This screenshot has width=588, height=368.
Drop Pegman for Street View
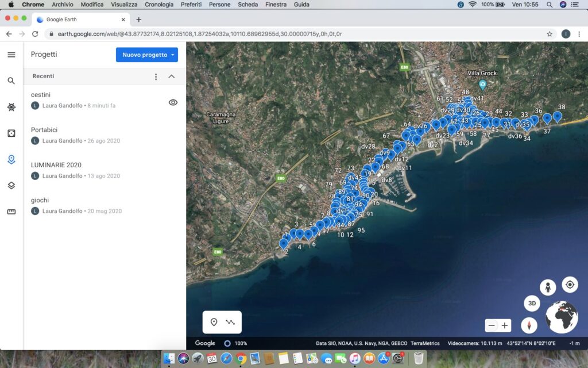point(548,287)
